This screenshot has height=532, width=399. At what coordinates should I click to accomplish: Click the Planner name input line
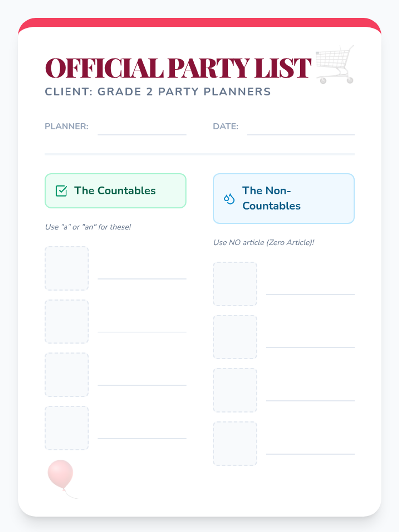[x=142, y=130]
